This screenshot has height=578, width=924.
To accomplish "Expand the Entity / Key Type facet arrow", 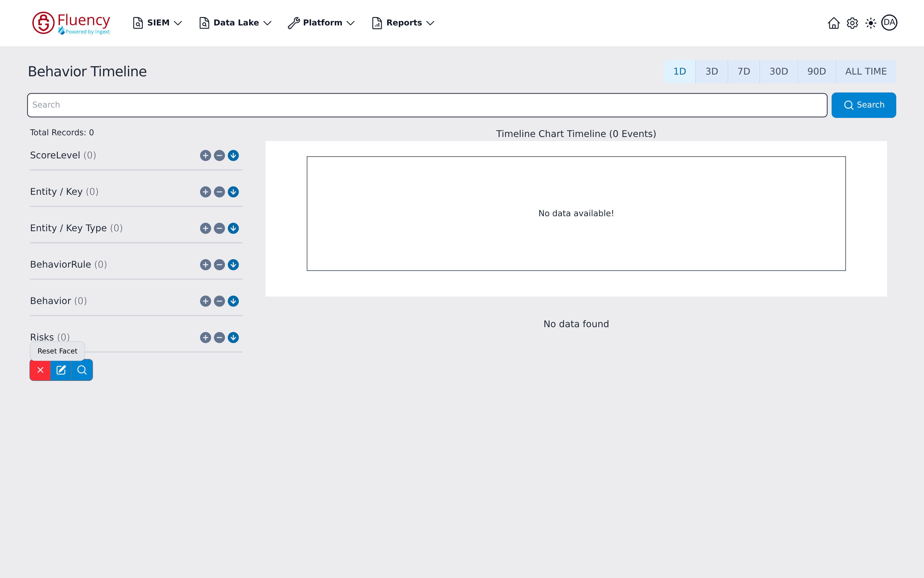I will point(233,228).
